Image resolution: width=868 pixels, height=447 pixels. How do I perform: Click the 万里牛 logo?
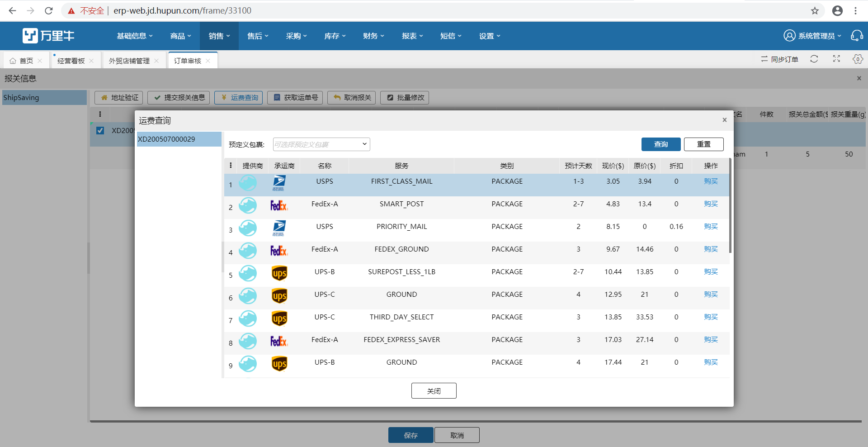tap(48, 35)
